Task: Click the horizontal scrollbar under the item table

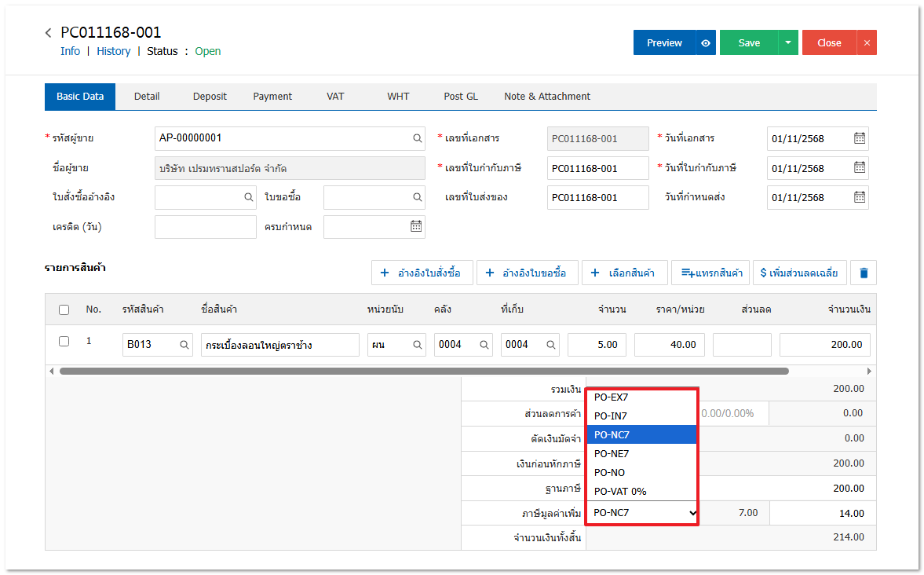Action: click(x=424, y=371)
